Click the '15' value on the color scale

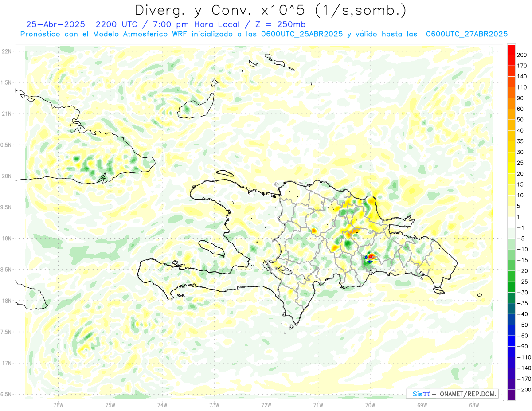click(520, 185)
